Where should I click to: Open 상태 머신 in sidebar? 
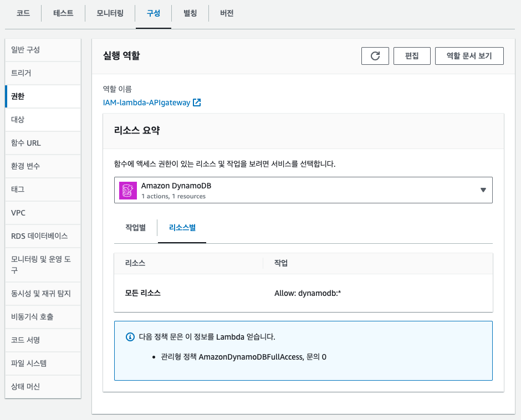[43, 386]
